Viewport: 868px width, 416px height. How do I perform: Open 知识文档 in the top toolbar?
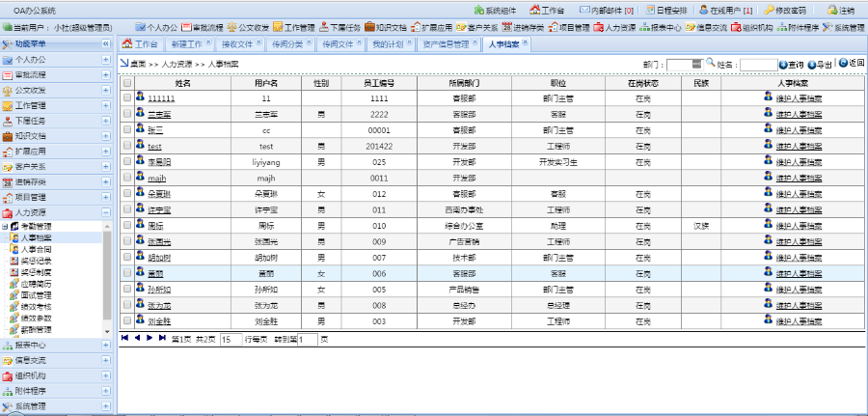(x=386, y=27)
